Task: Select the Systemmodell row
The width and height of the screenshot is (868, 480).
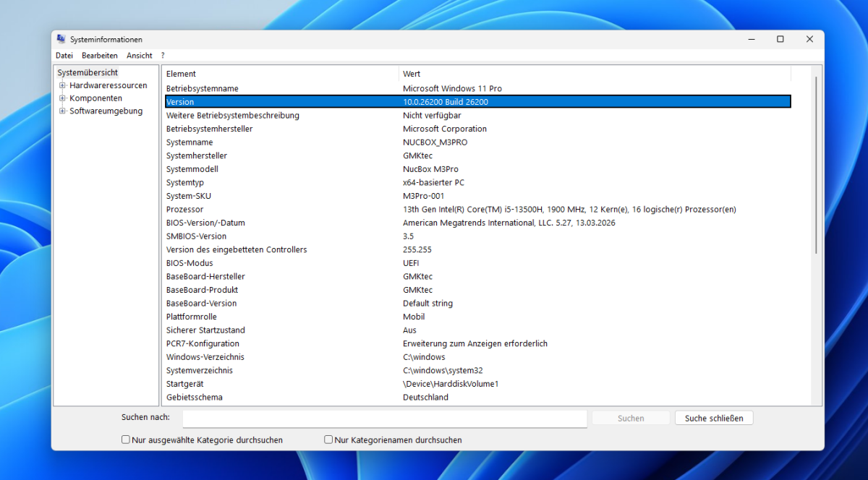Action: (x=477, y=169)
